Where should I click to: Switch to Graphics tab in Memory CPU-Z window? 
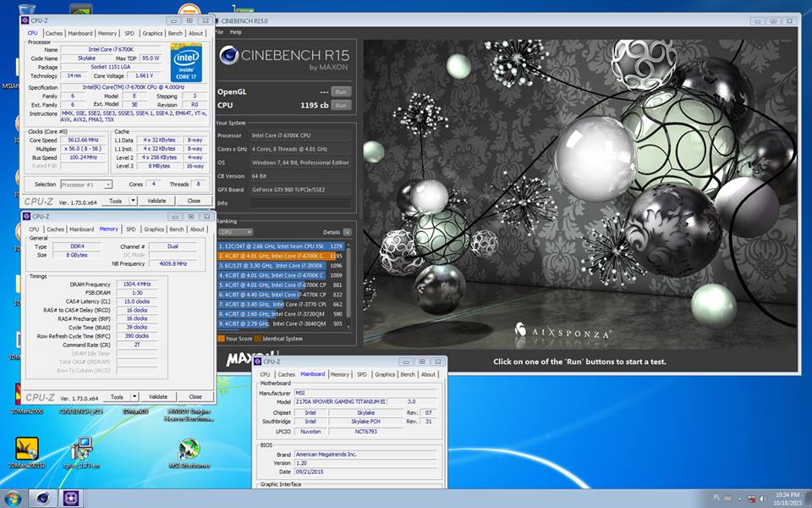[x=154, y=229]
